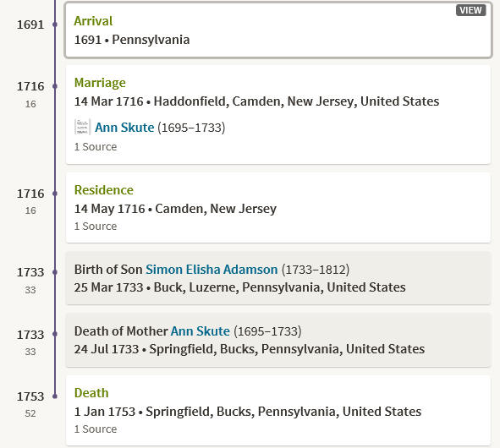Screen dimensions: 500x448
Task: Open the record icon beside Ann Skute
Action: click(82, 127)
